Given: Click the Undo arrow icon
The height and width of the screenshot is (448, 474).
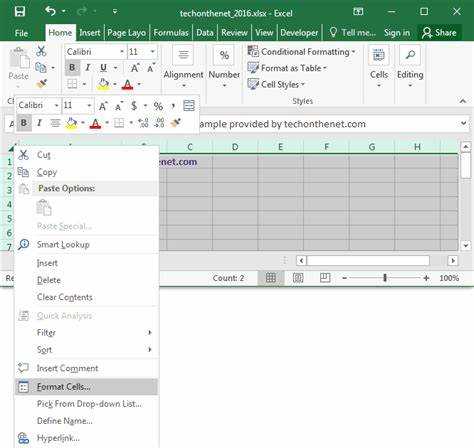Looking at the screenshot, I should pos(50,12).
